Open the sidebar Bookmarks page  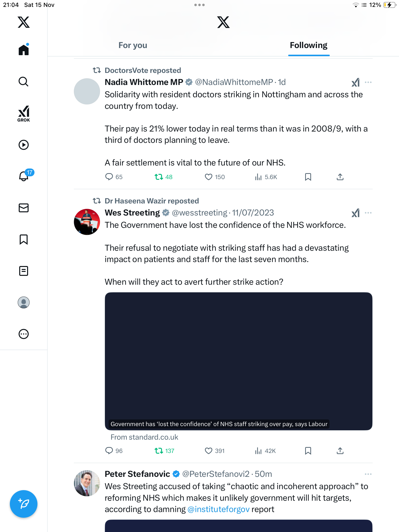click(x=24, y=239)
